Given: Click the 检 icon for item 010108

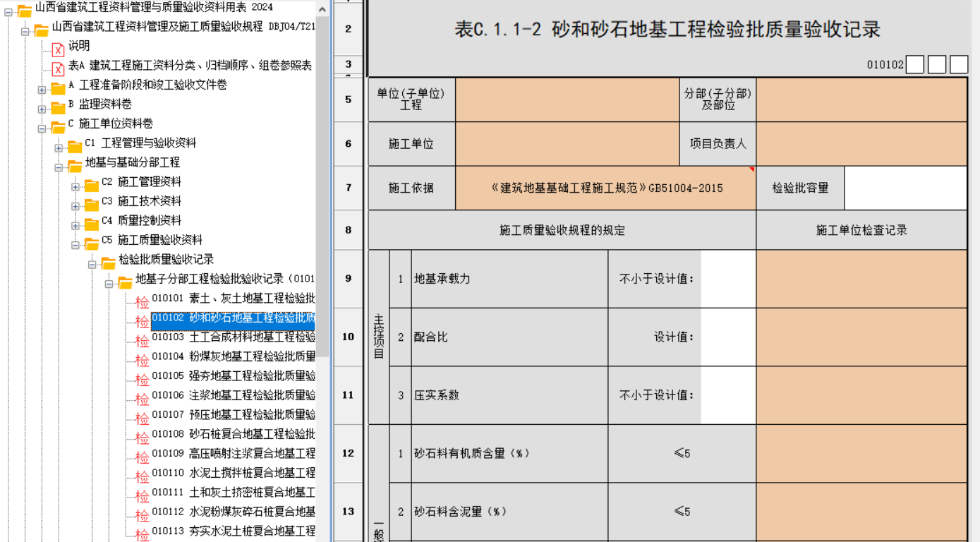Looking at the screenshot, I should 142,438.
